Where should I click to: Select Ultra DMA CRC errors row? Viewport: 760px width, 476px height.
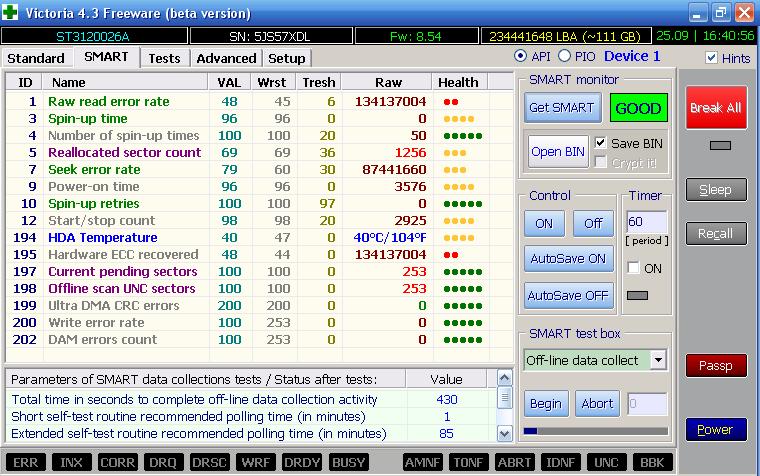click(258, 305)
